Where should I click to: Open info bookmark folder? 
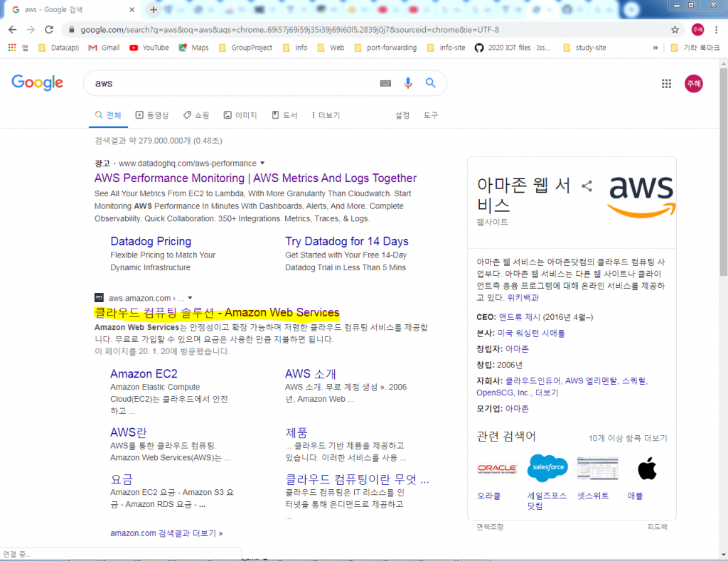pos(295,48)
